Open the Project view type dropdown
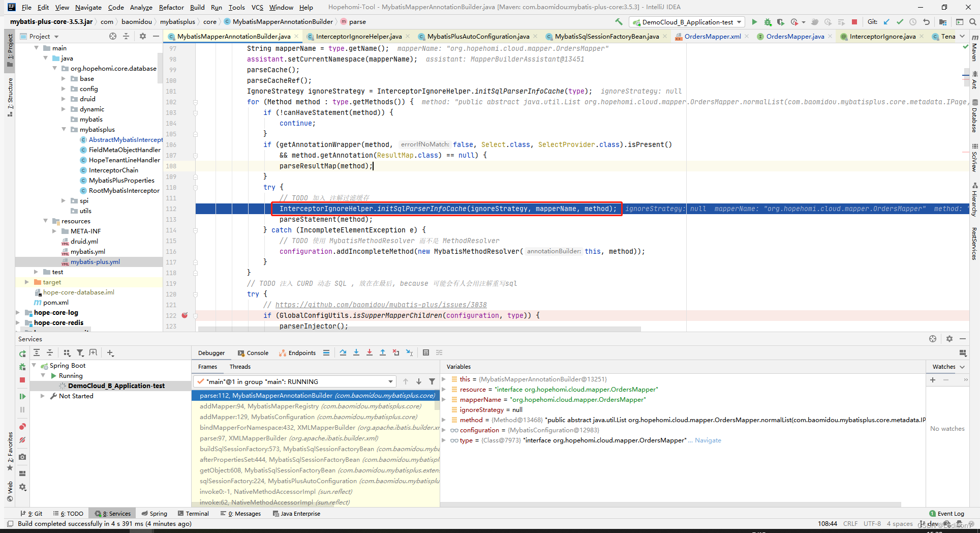The width and height of the screenshot is (980, 533). click(x=56, y=37)
